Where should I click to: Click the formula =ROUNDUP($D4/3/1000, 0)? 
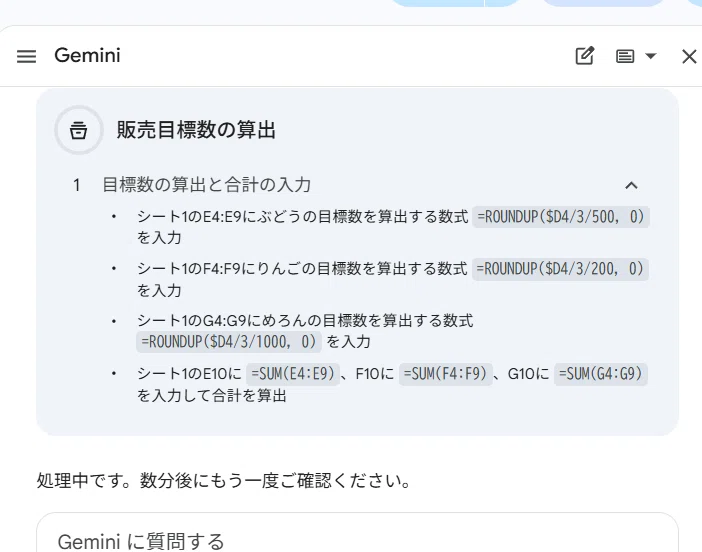pyautogui.click(x=229, y=342)
